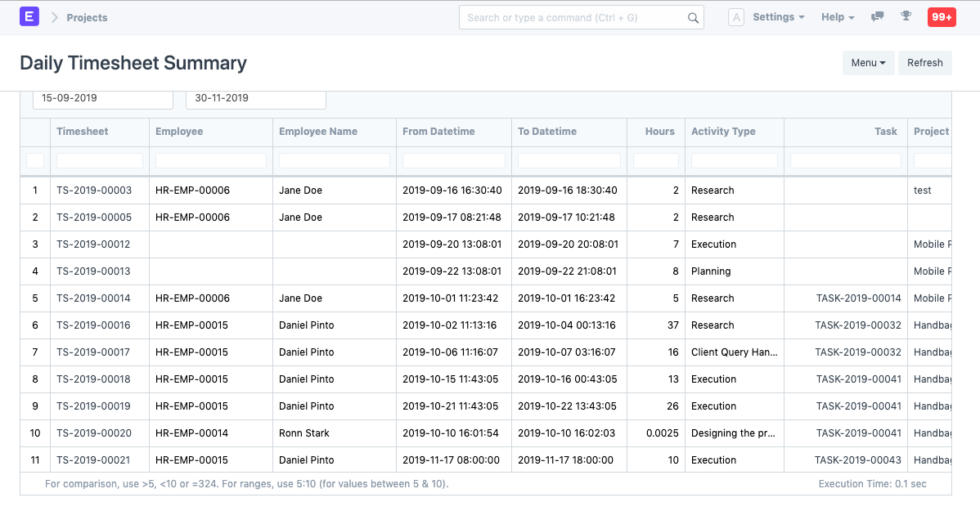This screenshot has height=520, width=980.
Task: Click the Refresh button
Action: click(x=925, y=62)
